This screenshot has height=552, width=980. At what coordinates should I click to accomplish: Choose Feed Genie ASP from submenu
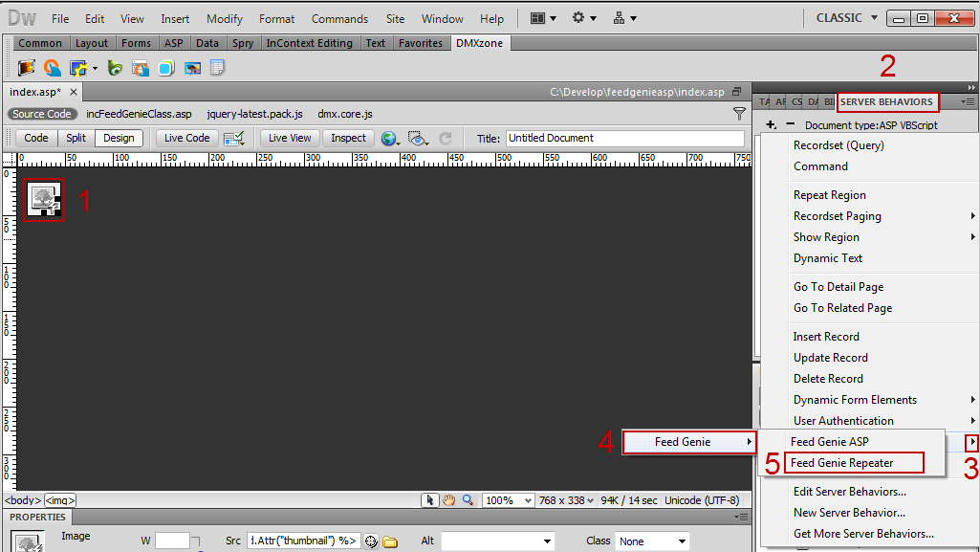[829, 441]
